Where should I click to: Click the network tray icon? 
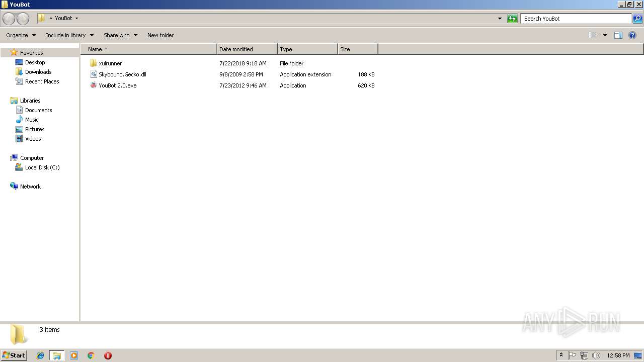584,355
